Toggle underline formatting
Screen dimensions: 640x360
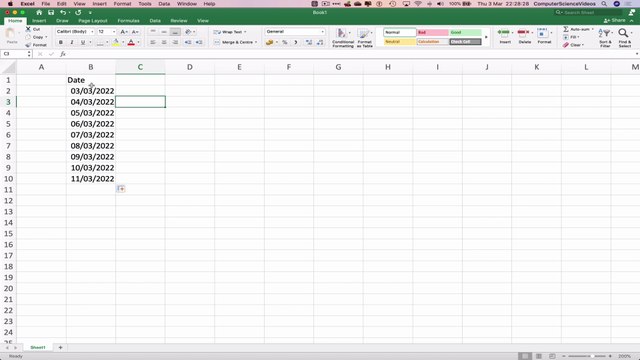(83, 42)
